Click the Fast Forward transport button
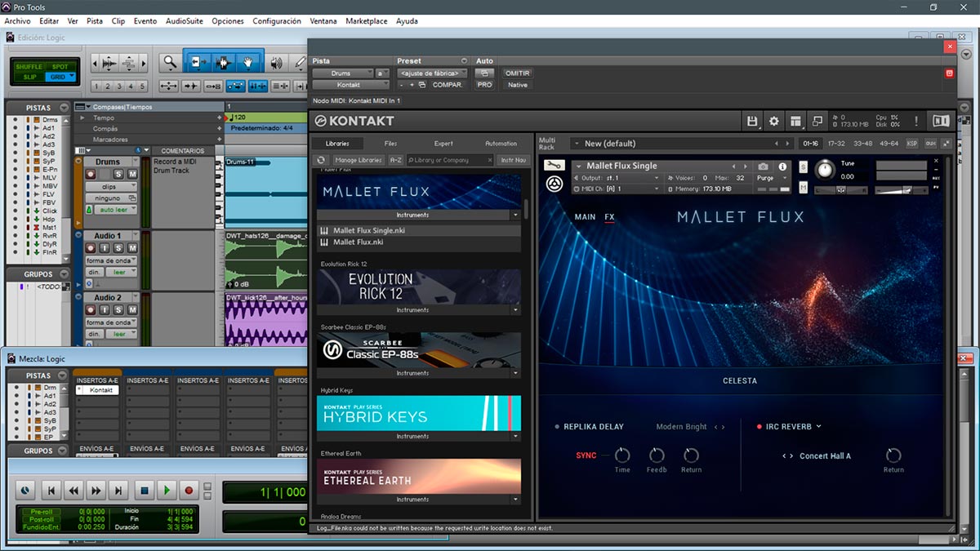This screenshot has height=551, width=980. point(96,491)
